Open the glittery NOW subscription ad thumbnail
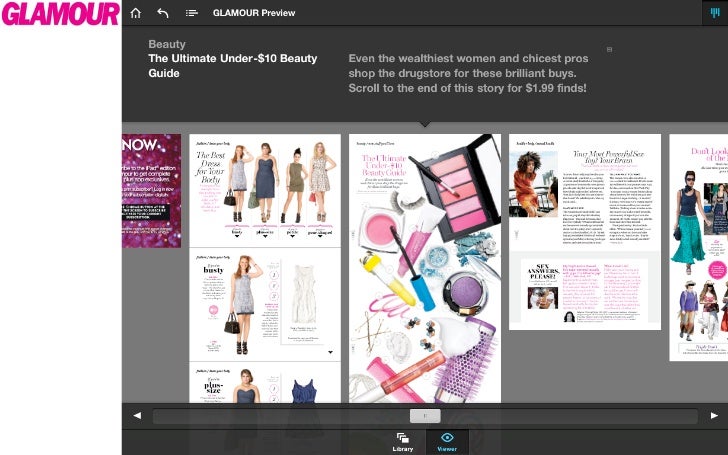The width and height of the screenshot is (728, 455). 151,191
